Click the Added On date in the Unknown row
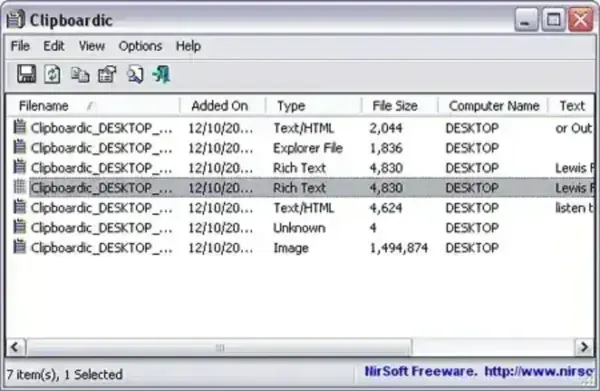 pyautogui.click(x=220, y=228)
